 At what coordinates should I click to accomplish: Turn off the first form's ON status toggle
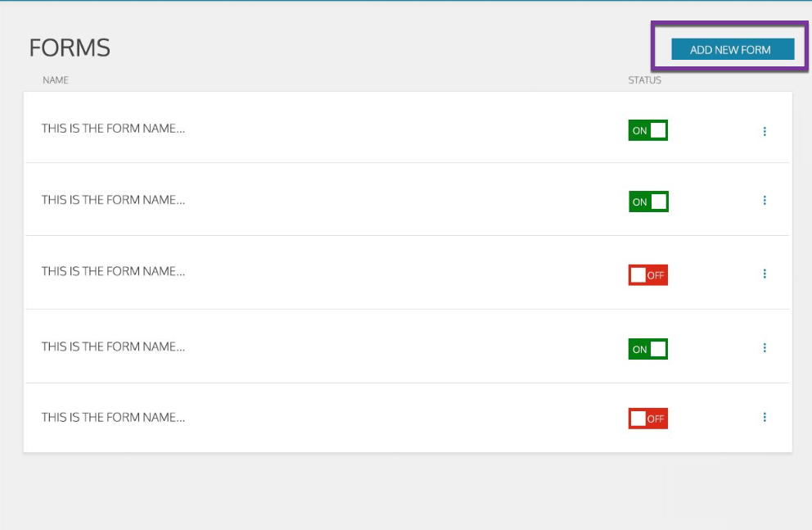click(647, 129)
